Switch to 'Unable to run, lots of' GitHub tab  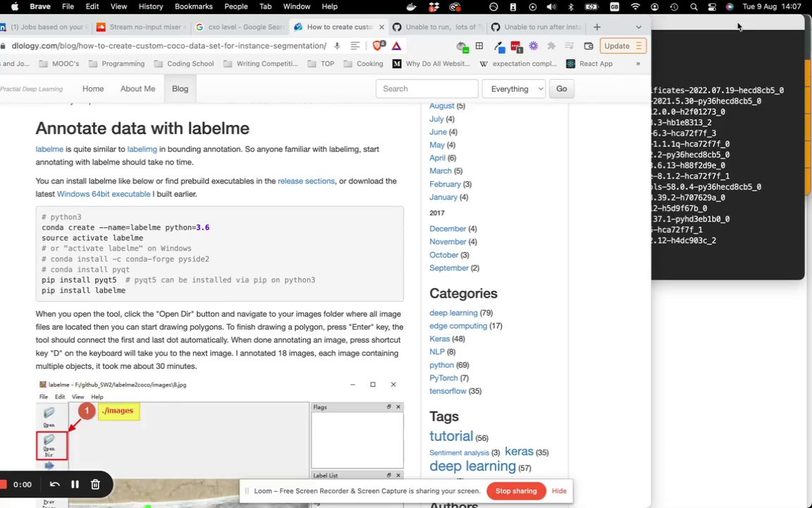pyautogui.click(x=438, y=27)
